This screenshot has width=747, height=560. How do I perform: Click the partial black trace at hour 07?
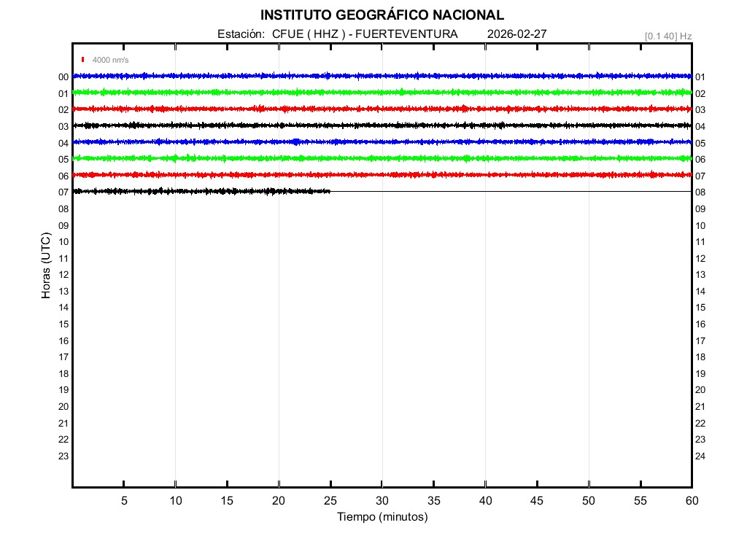tap(201, 191)
